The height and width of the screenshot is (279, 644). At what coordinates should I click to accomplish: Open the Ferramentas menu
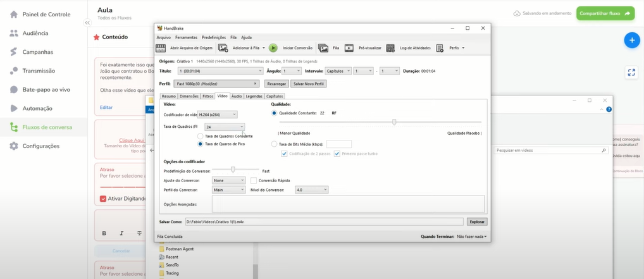[186, 37]
